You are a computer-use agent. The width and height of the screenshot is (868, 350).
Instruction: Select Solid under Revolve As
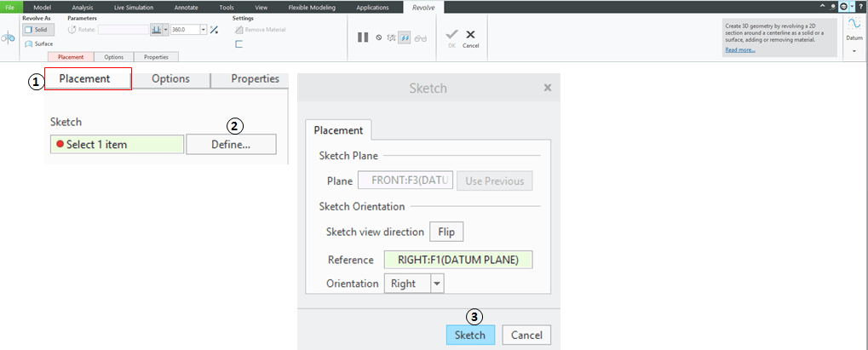click(x=34, y=30)
